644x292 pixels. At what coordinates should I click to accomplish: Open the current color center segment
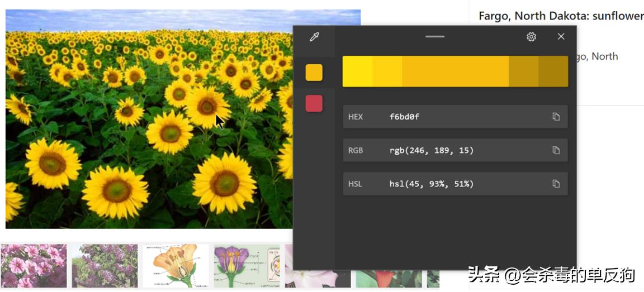(455, 71)
